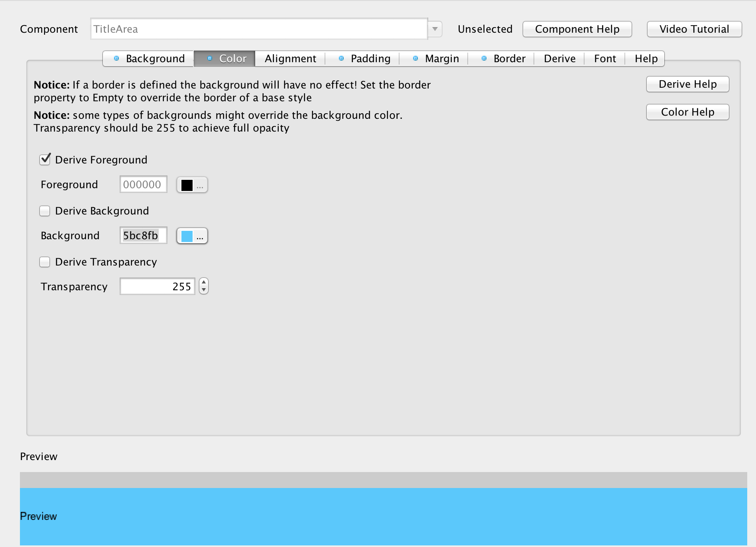Switch to the Font tab
This screenshot has height=547, width=756.
point(604,58)
